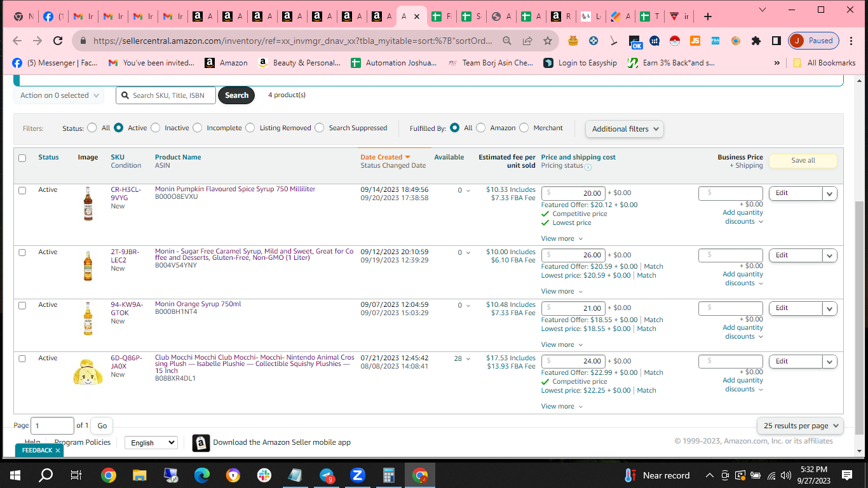868x488 pixels.
Task: Click Edit for Monin Orange Syrup
Action: pyautogui.click(x=796, y=308)
